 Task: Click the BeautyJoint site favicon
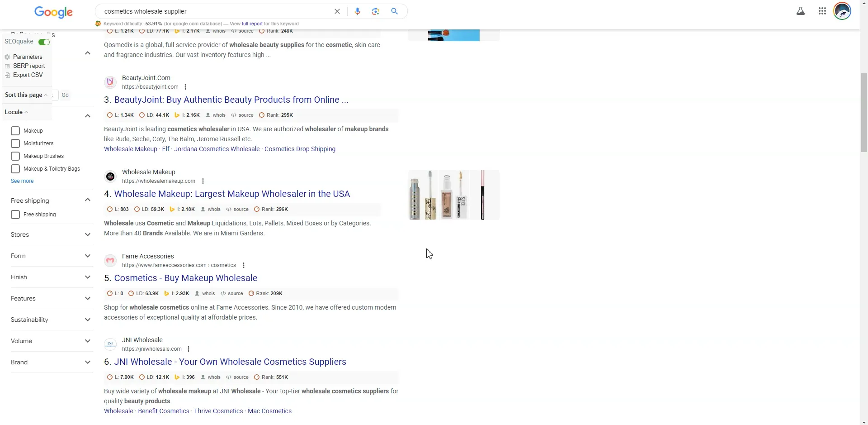110,82
